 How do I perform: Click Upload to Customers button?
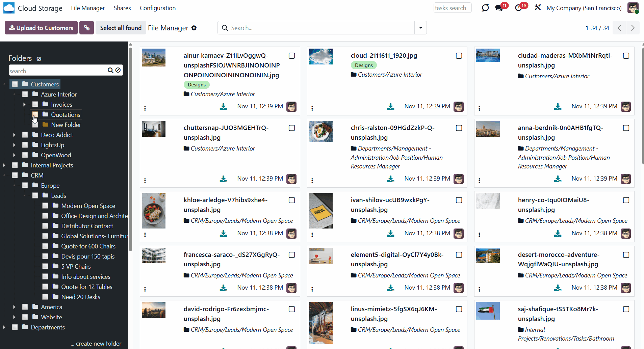[x=41, y=28]
